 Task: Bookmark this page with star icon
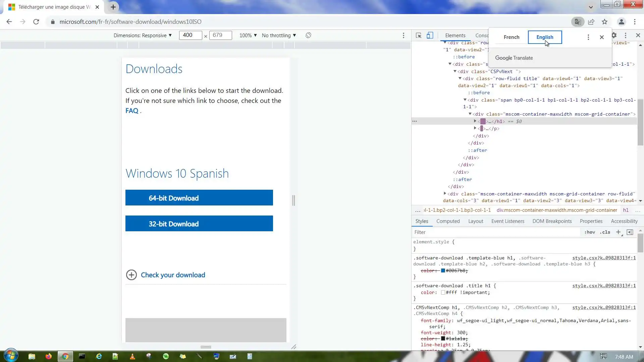pos(604,22)
